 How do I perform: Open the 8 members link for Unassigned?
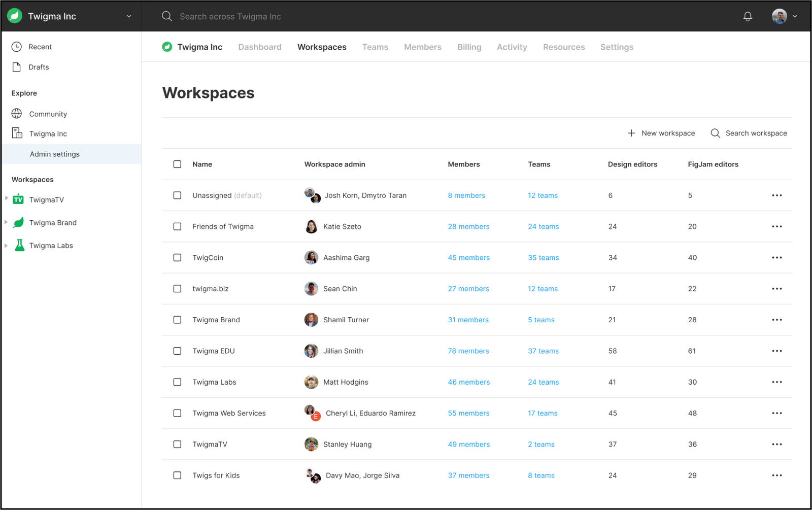[x=466, y=195]
